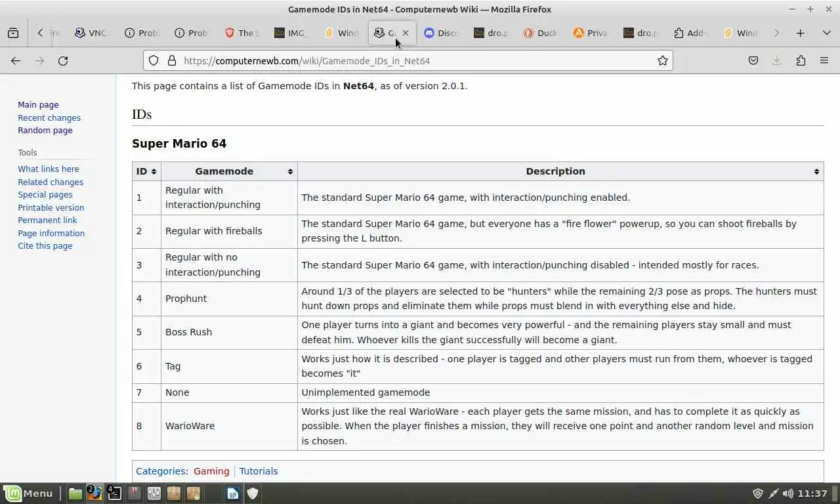Open Printable version link
This screenshot has height=504, width=840.
pos(51,207)
